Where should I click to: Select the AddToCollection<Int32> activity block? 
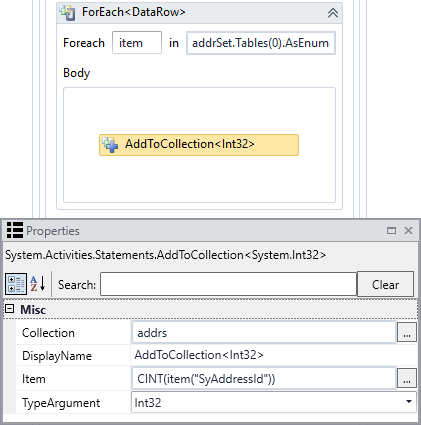(x=199, y=145)
